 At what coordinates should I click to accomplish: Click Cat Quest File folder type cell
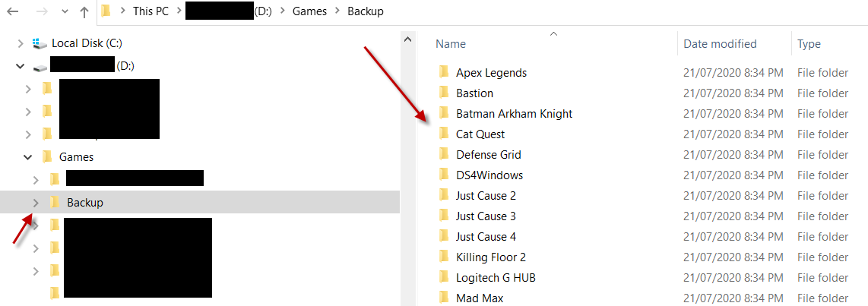tap(822, 134)
